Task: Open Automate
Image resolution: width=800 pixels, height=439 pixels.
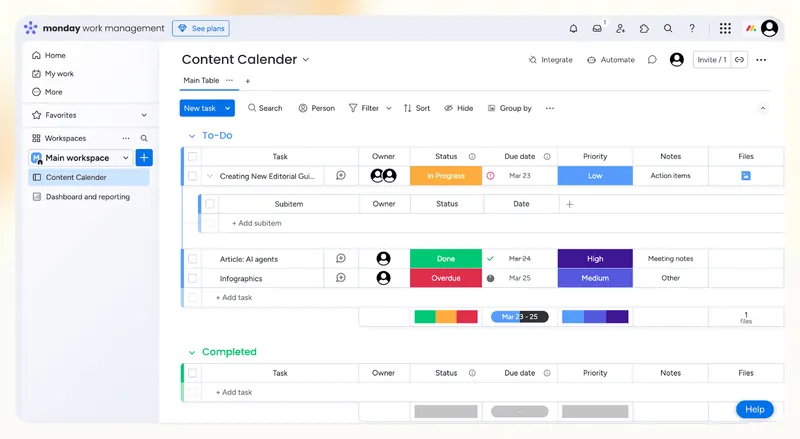Action: (611, 60)
